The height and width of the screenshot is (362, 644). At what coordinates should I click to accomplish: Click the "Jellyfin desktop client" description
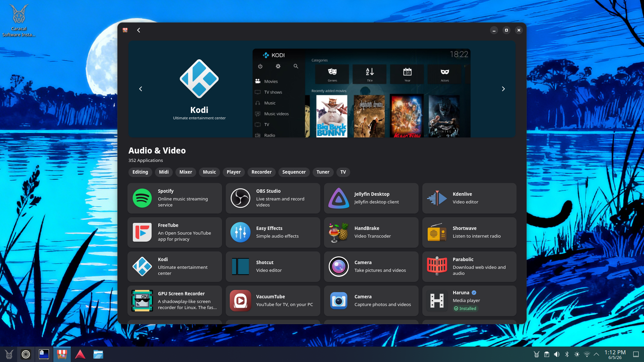(x=377, y=202)
